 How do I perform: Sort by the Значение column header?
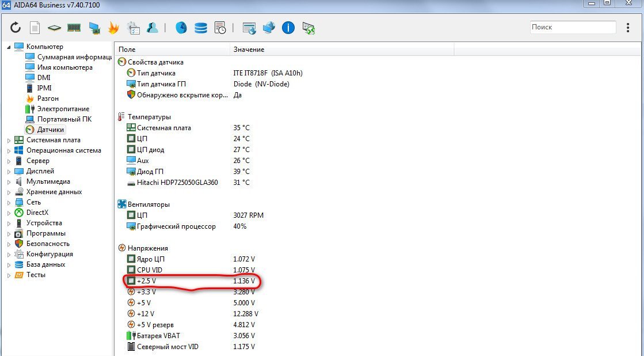342,50
